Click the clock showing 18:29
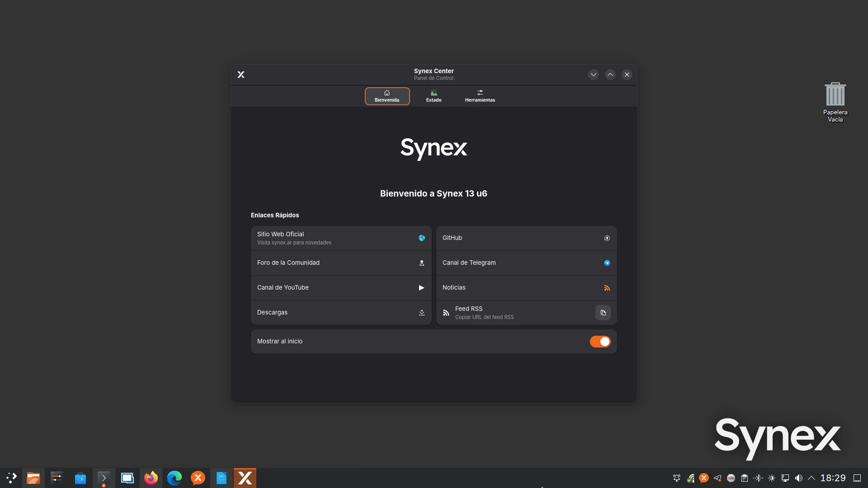 833,478
